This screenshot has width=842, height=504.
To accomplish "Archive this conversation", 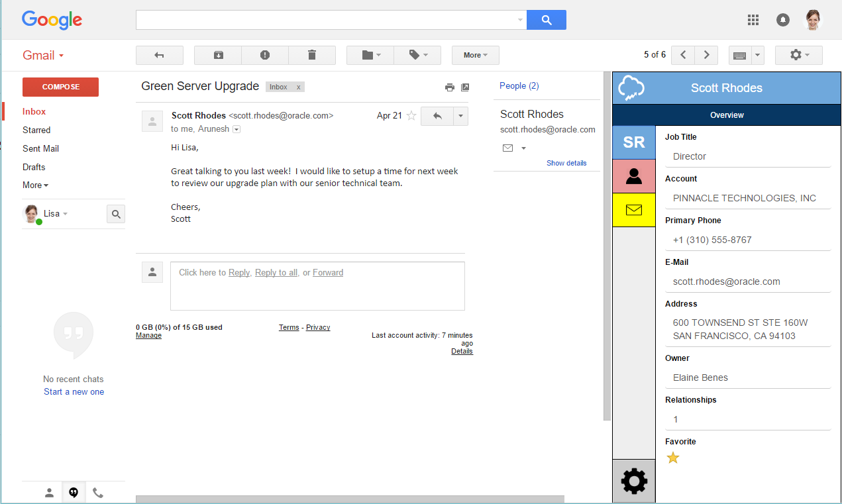I will click(x=218, y=55).
